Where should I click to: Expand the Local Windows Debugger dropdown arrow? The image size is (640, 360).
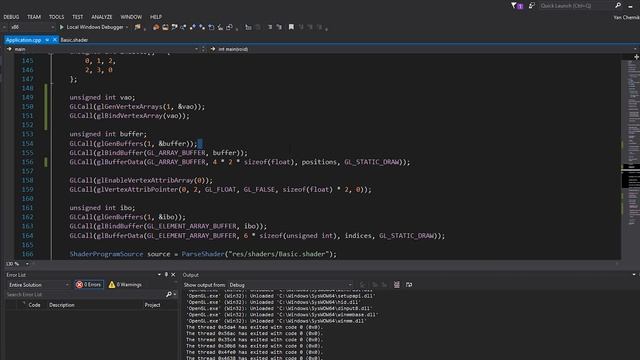(127, 27)
